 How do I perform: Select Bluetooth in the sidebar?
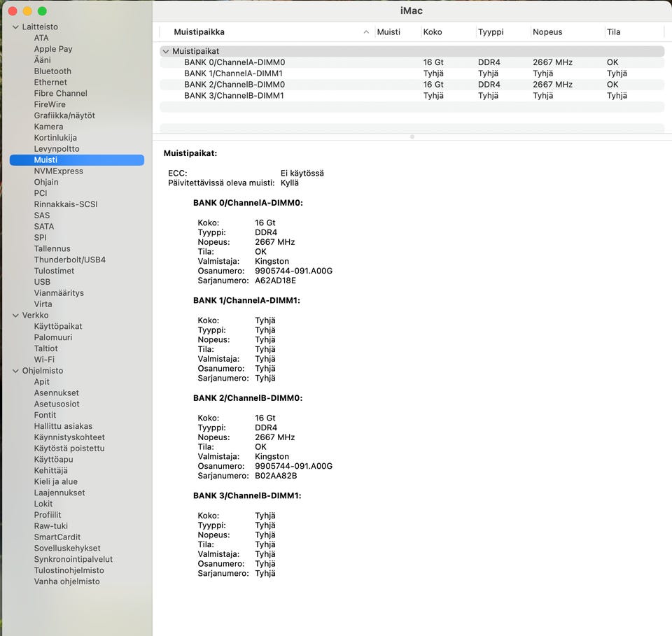coord(52,71)
